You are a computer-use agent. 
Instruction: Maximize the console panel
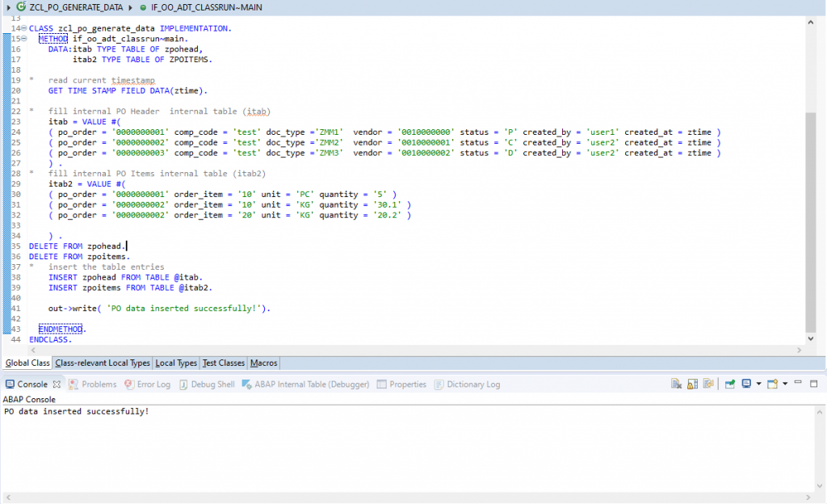pos(814,384)
